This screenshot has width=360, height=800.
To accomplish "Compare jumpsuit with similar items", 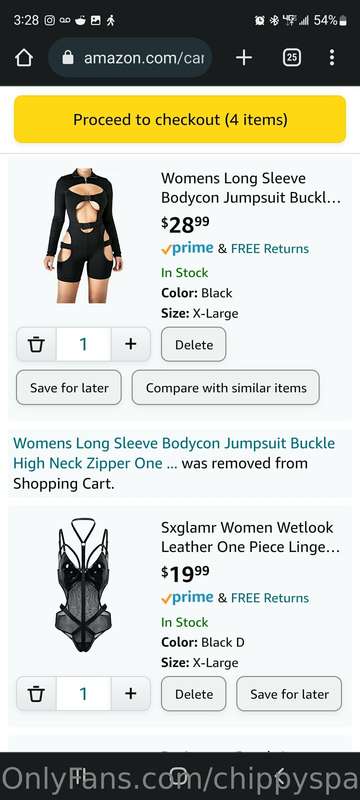I will (226, 388).
